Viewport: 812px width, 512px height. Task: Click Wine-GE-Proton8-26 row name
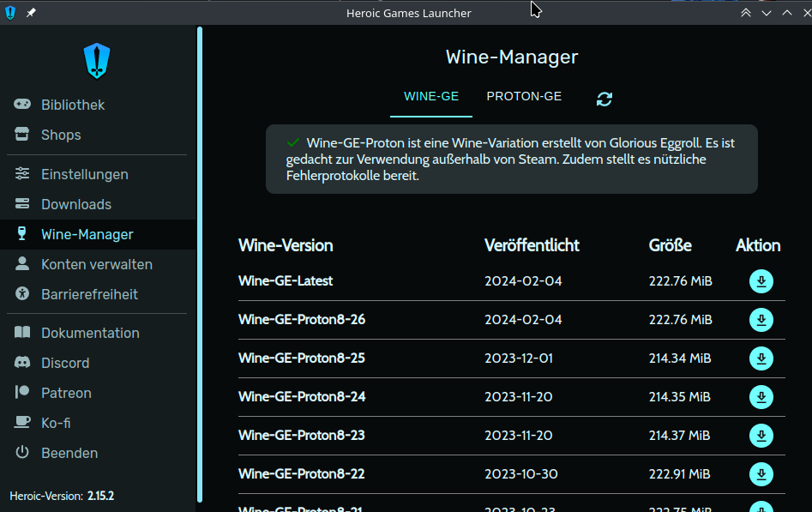(302, 319)
